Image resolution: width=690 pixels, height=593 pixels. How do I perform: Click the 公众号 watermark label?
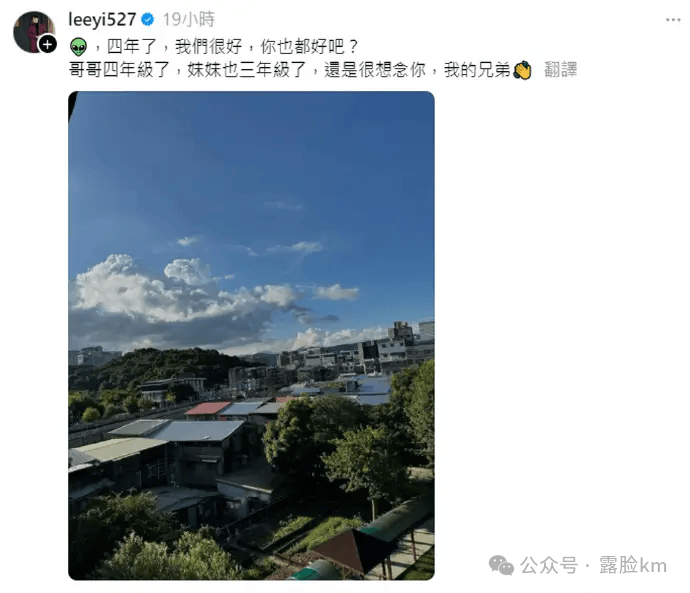point(549,565)
